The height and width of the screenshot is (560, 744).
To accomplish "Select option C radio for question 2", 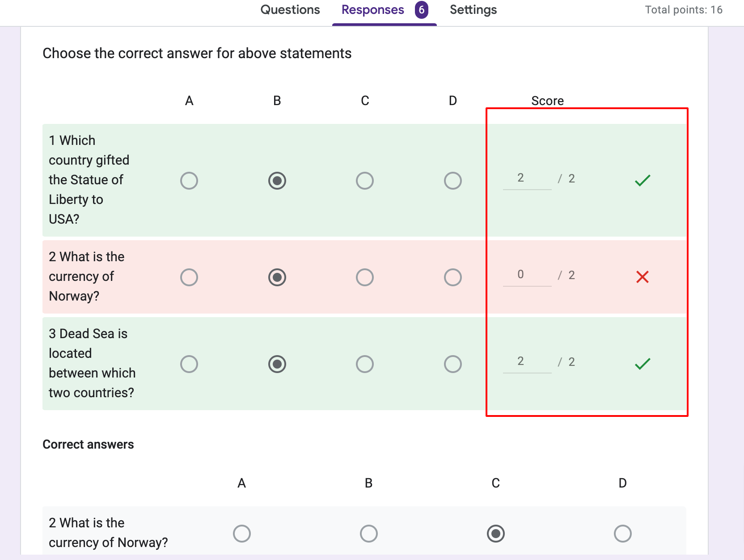I will [365, 277].
